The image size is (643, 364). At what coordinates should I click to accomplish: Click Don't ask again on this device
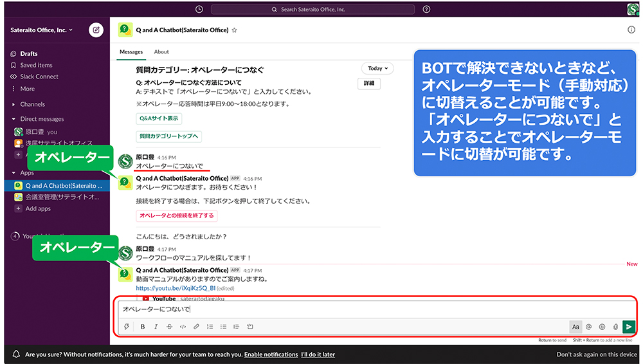click(597, 354)
